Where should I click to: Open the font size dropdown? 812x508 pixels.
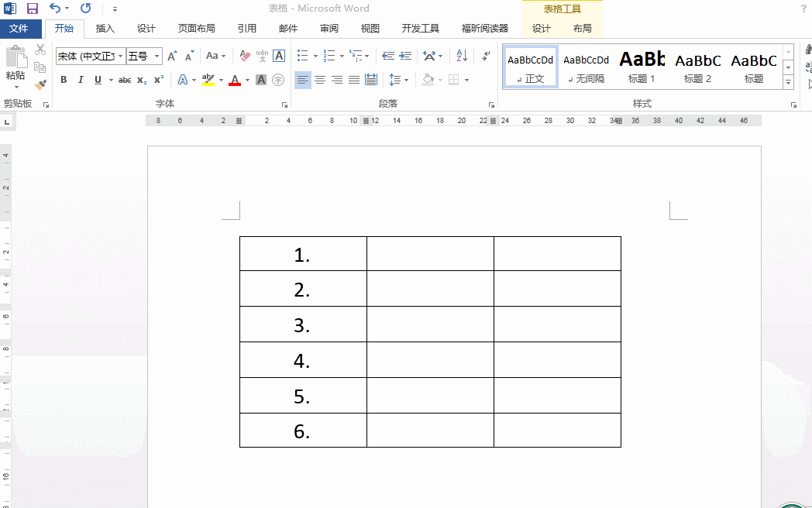click(157, 55)
